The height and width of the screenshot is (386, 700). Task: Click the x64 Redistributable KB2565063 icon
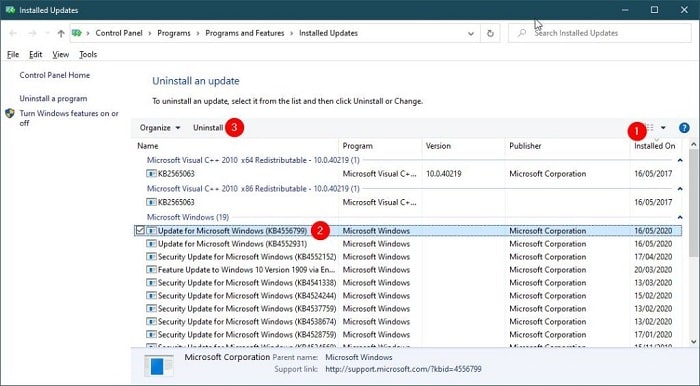point(151,174)
